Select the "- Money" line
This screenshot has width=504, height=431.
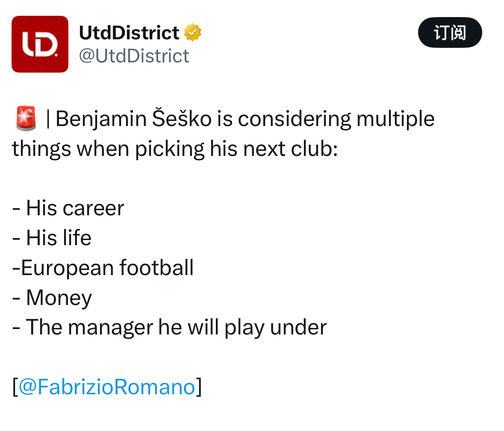pyautogui.click(x=52, y=298)
